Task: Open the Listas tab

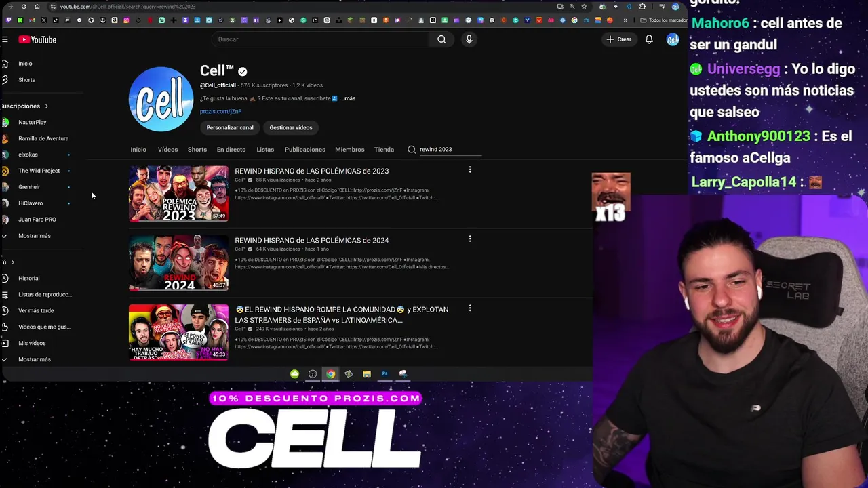Action: [265, 149]
